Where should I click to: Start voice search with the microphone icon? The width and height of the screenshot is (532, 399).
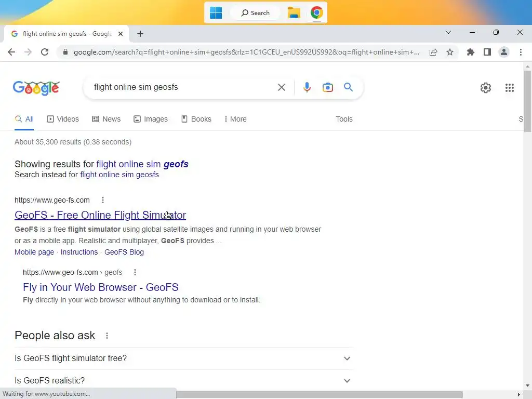click(x=307, y=87)
